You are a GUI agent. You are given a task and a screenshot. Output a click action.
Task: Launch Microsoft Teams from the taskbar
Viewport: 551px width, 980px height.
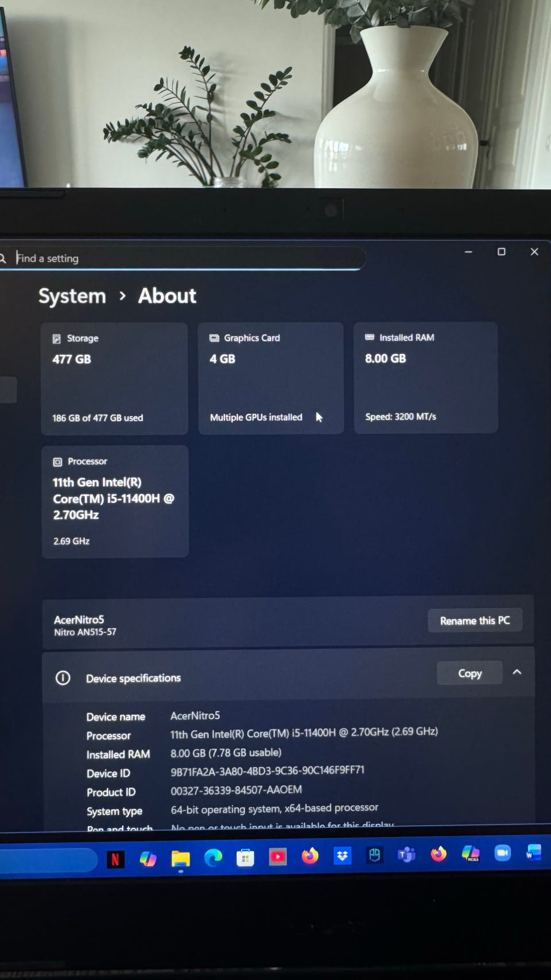coord(407,855)
